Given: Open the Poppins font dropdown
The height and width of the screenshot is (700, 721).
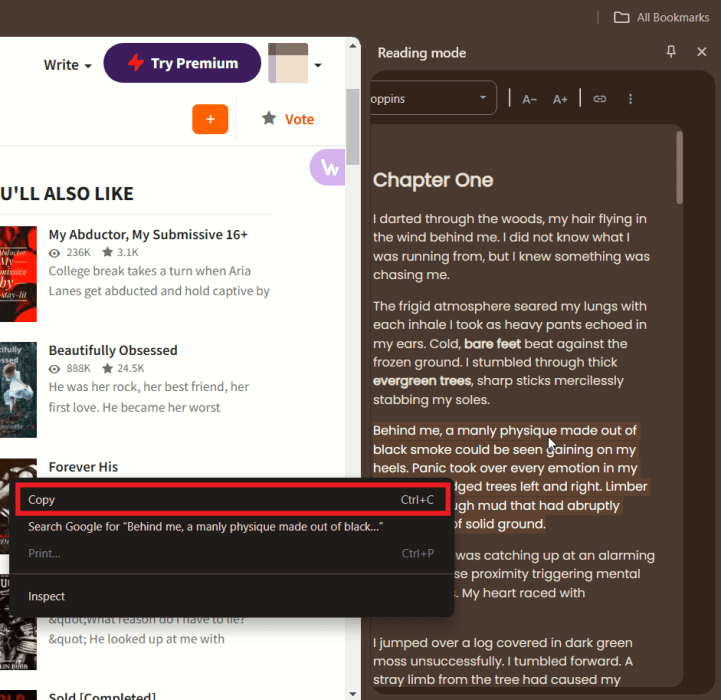Looking at the screenshot, I should tap(432, 98).
